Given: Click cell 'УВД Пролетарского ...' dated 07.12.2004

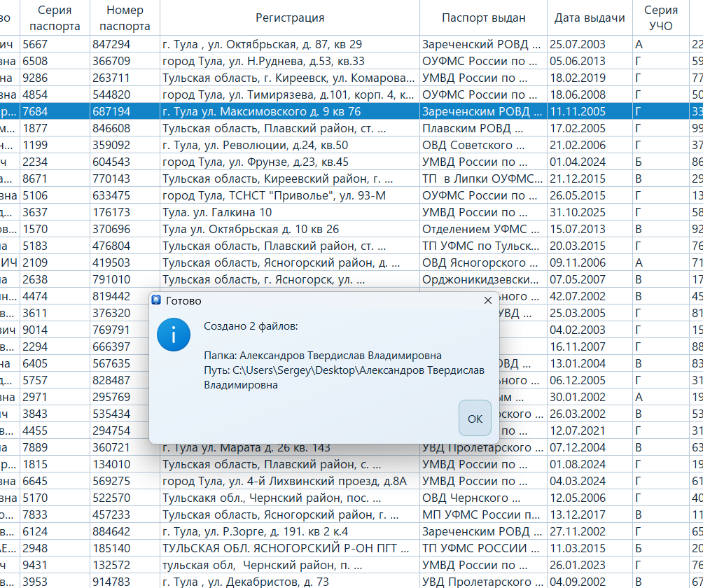Looking at the screenshot, I should pyautogui.click(x=483, y=449).
